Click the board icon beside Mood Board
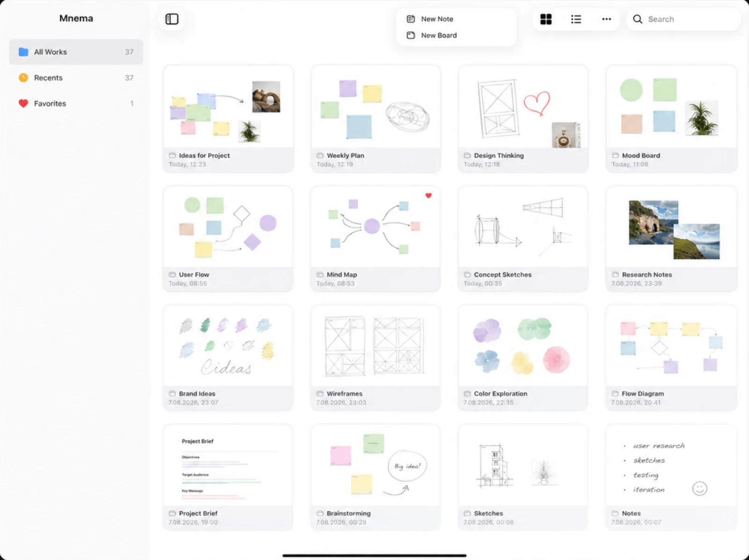Image resolution: width=749 pixels, height=560 pixels. 615,155
